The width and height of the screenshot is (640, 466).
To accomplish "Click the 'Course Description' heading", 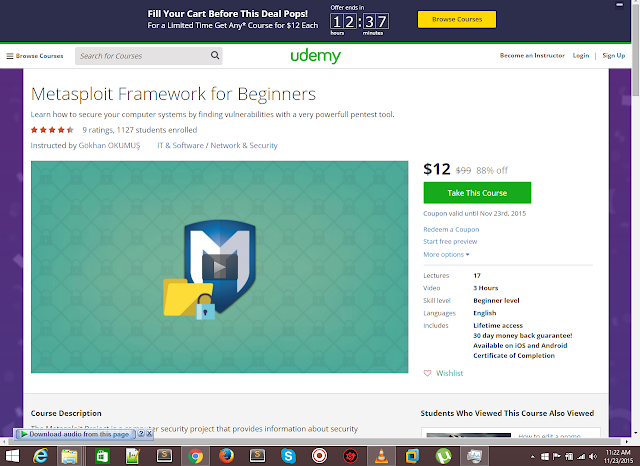I will (x=66, y=413).
